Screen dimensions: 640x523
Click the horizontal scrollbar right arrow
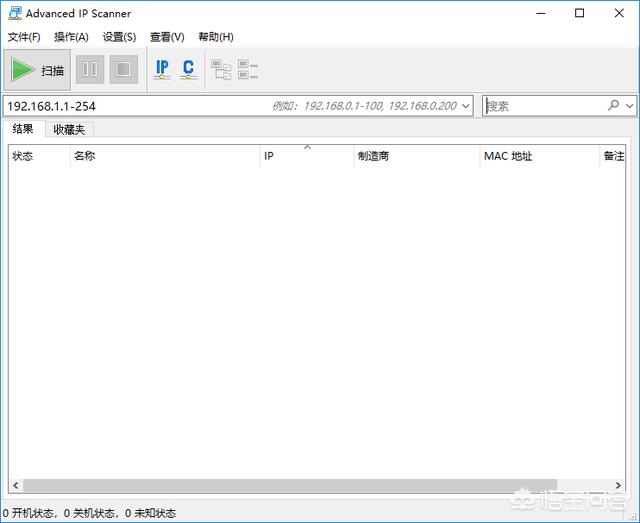tap(618, 485)
